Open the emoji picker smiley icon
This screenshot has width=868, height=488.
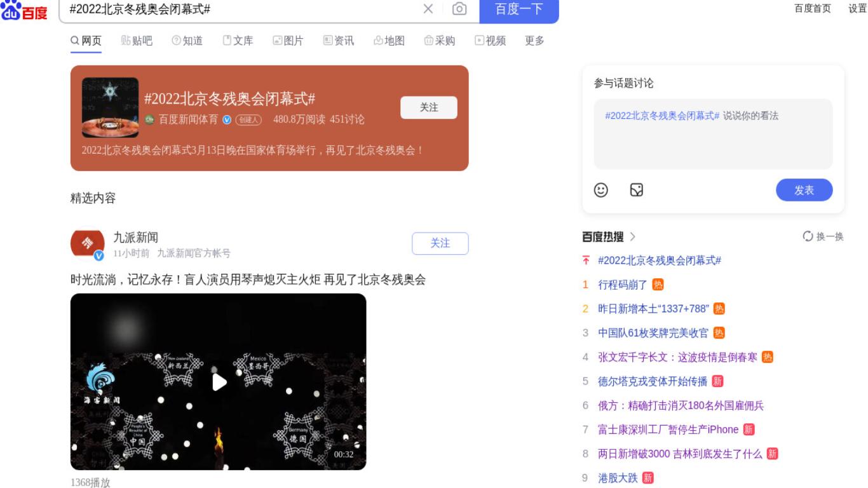pos(601,190)
